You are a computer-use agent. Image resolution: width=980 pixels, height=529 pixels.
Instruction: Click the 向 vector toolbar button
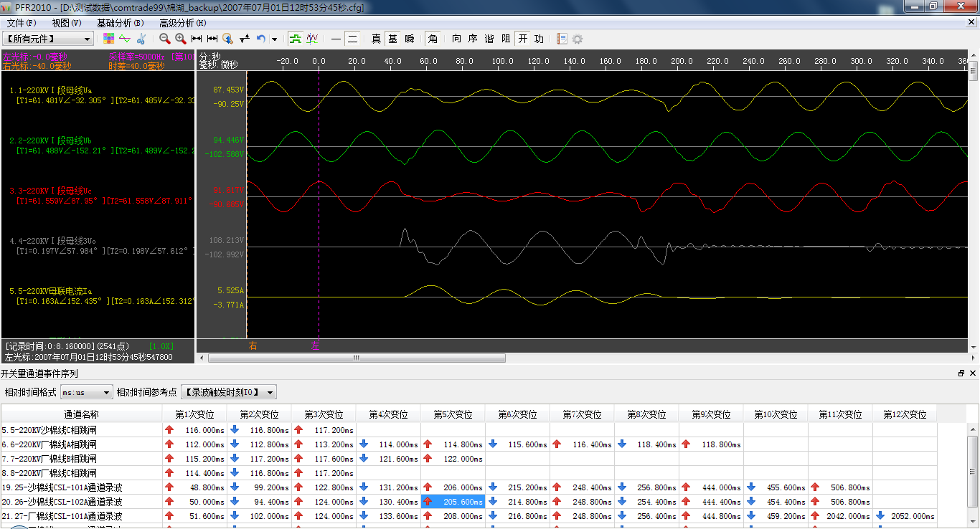[456, 39]
